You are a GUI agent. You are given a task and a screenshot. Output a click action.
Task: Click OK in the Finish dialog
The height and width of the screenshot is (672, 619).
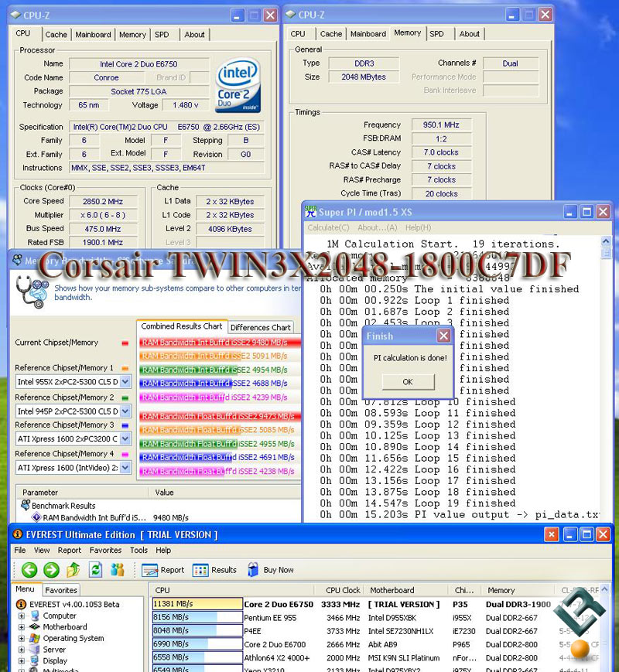tap(408, 381)
